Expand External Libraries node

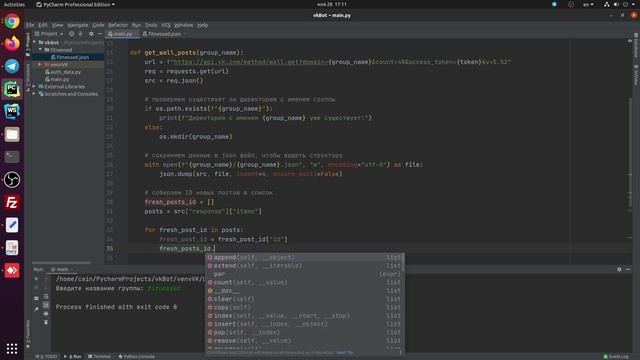coord(34,87)
